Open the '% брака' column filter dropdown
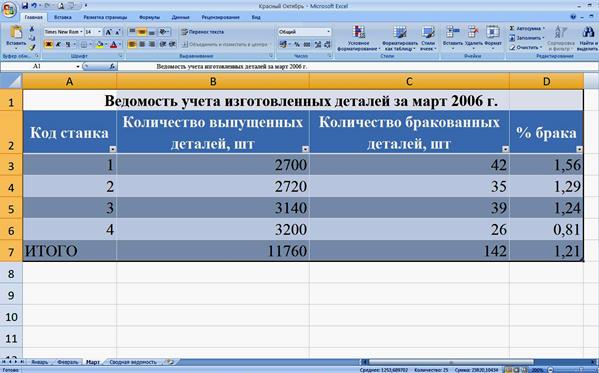The image size is (599, 373). (x=579, y=149)
